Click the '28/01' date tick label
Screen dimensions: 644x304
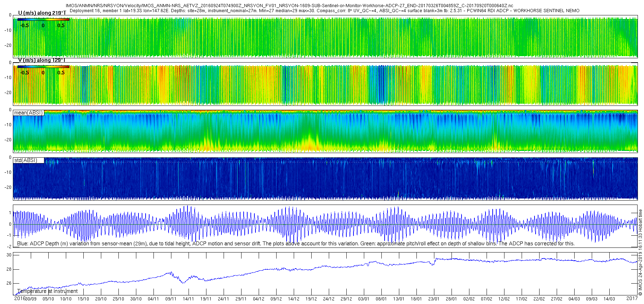click(452, 299)
